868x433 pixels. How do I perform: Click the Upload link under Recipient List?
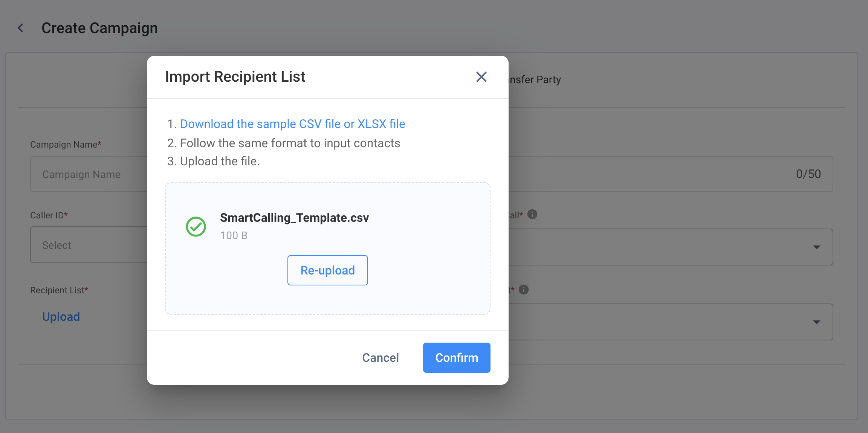coord(61,317)
